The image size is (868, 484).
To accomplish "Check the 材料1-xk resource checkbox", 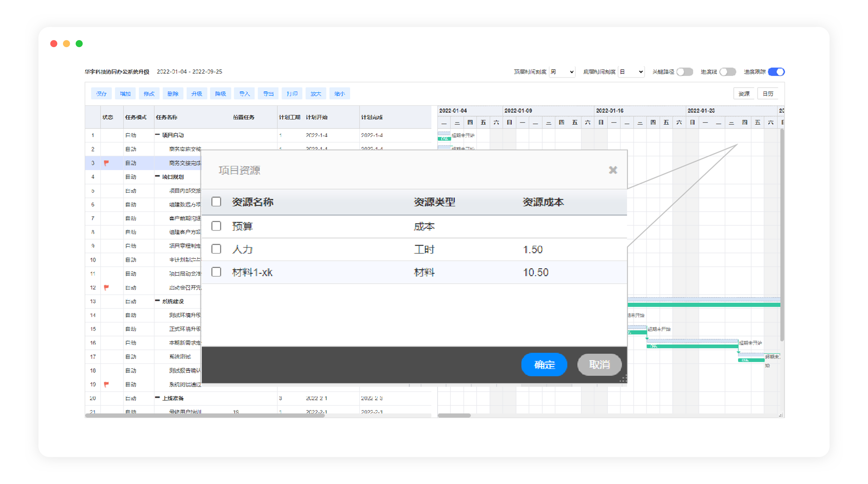I will pos(216,272).
